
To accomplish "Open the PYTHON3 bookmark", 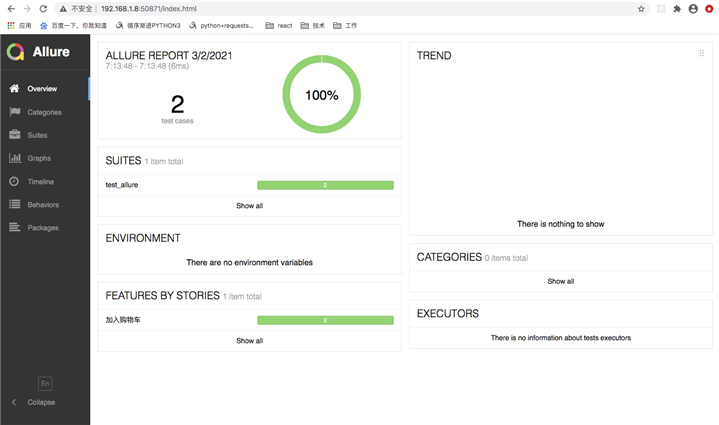I will tap(148, 26).
